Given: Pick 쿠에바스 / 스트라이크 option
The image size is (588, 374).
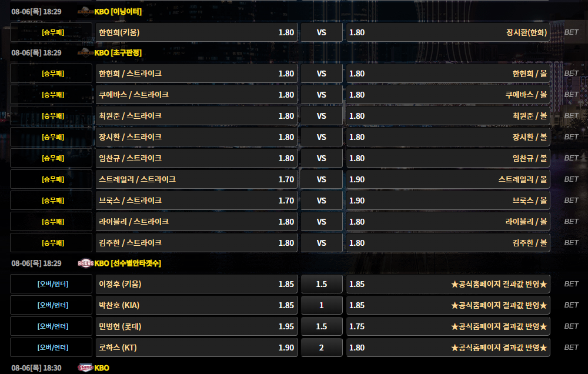Looking at the screenshot, I should pos(196,95).
